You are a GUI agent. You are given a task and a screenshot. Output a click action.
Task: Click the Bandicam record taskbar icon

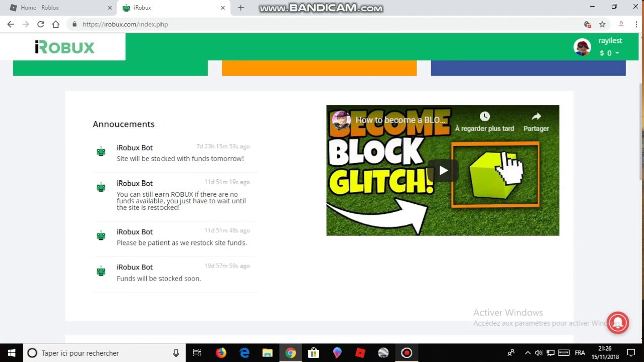coord(407,353)
